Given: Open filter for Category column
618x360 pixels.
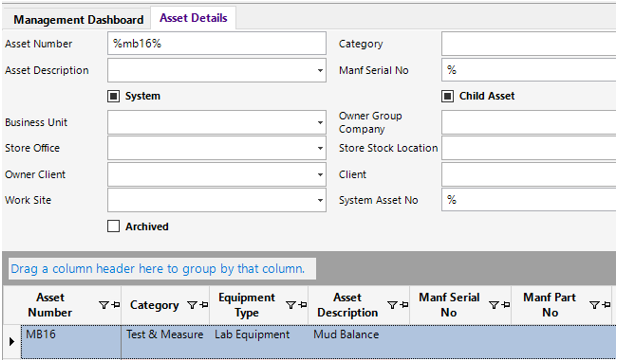Looking at the screenshot, I should (x=192, y=305).
